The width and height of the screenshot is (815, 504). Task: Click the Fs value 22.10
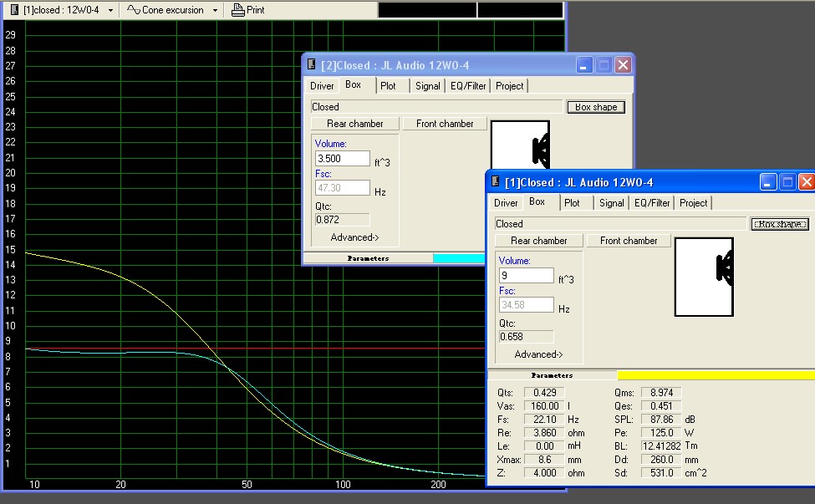pos(544,420)
